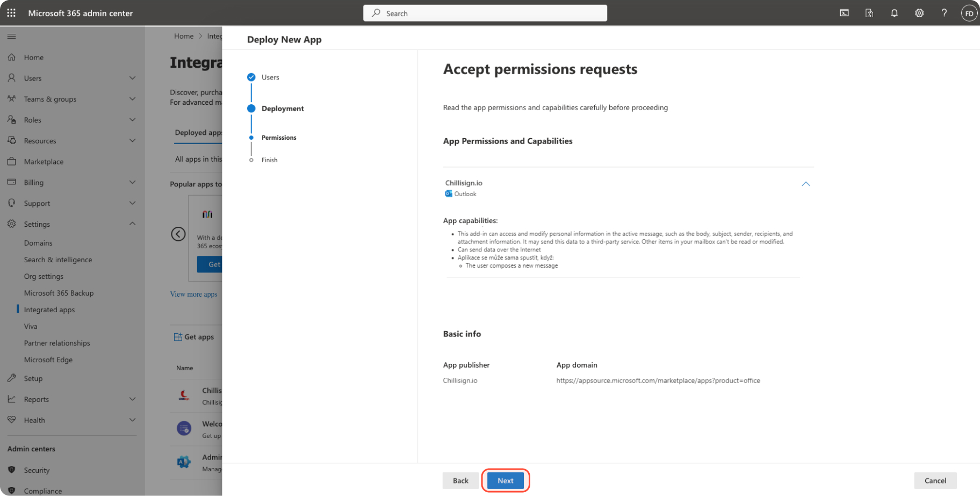Select the Deployed apps tab
Image resolution: width=980 pixels, height=496 pixels.
(x=198, y=133)
